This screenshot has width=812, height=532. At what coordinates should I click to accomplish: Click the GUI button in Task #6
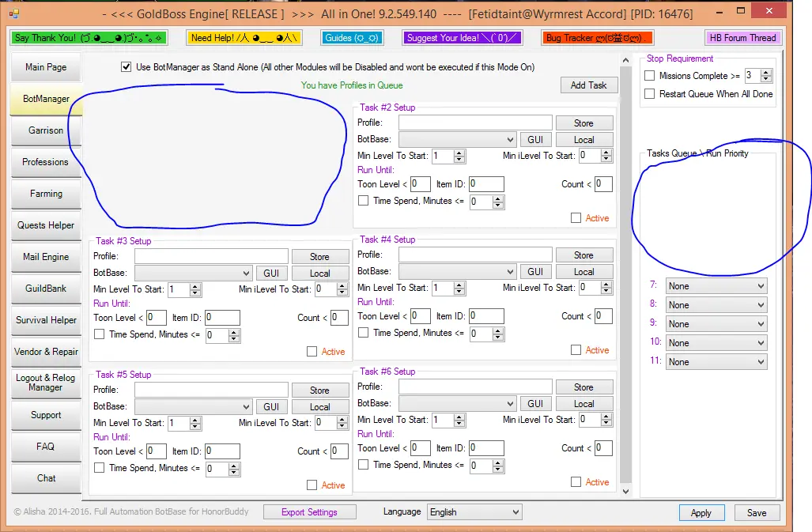(535, 404)
